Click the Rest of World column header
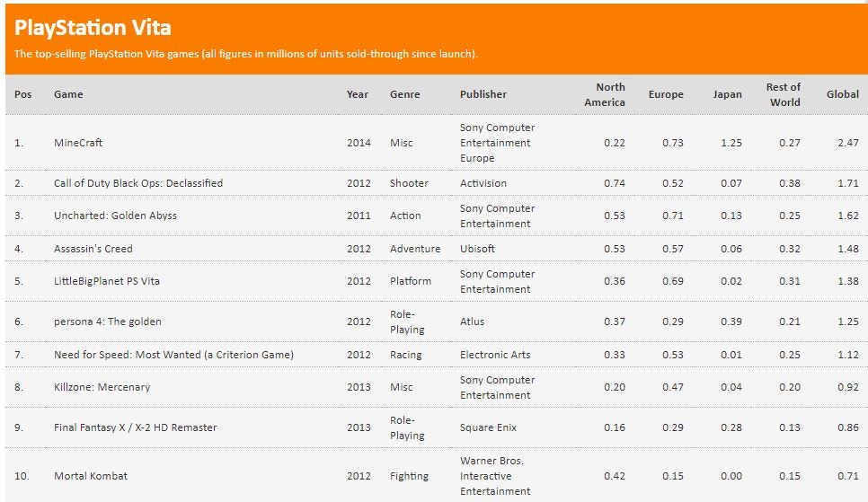Viewport: 868px width, 502px height. pos(784,94)
